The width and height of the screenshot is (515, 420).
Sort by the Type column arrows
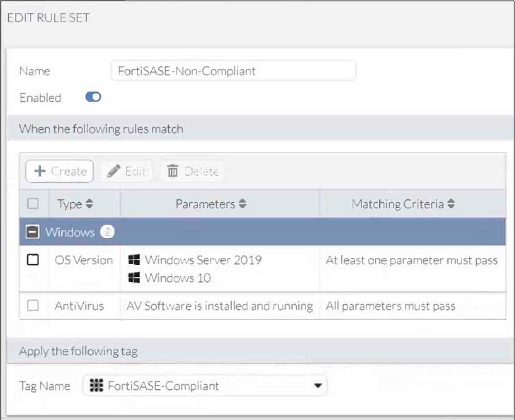pos(89,204)
